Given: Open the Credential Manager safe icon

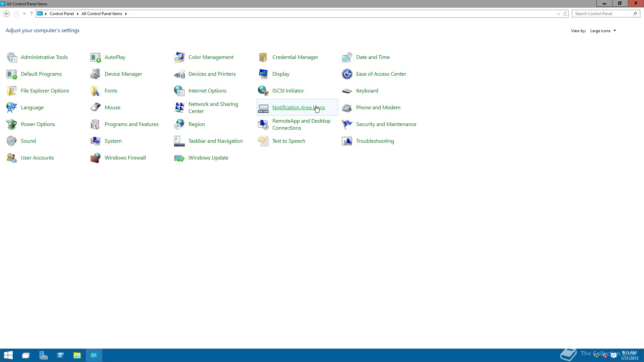Looking at the screenshot, I should (263, 57).
